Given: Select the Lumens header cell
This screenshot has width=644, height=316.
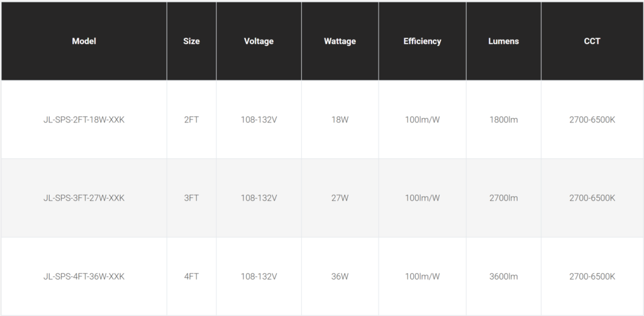Looking at the screenshot, I should tap(503, 41).
